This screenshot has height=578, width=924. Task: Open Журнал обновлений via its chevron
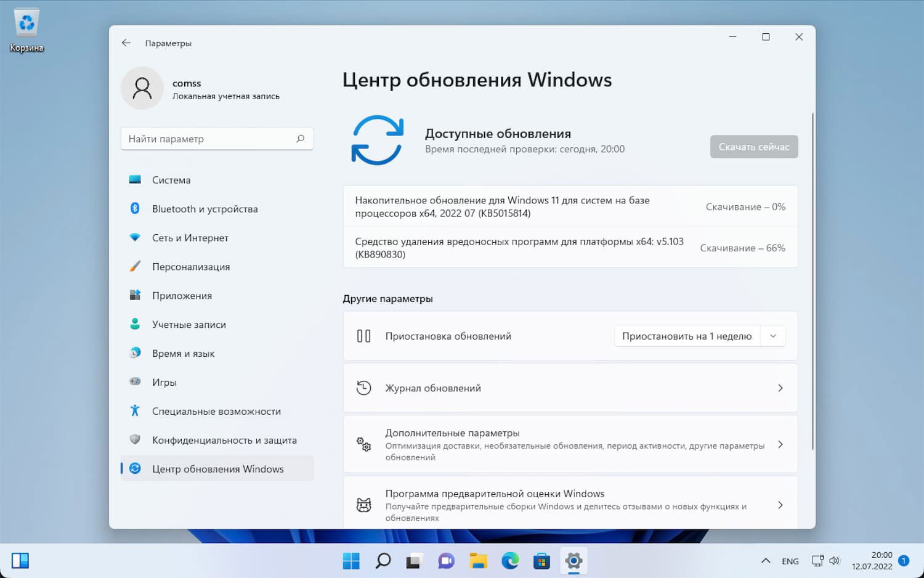(780, 388)
